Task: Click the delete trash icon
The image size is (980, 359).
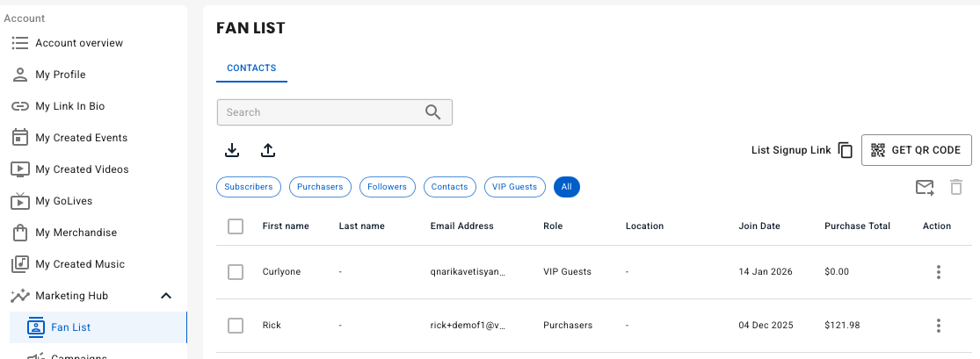Action: pyautogui.click(x=956, y=187)
